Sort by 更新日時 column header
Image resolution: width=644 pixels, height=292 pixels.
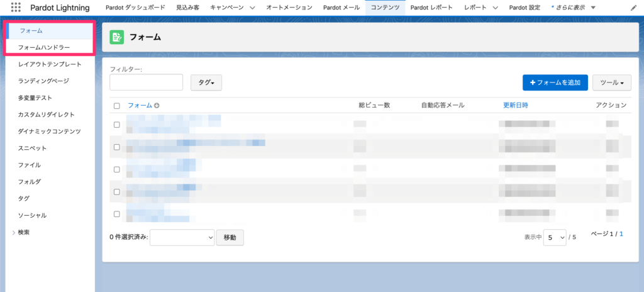point(516,105)
